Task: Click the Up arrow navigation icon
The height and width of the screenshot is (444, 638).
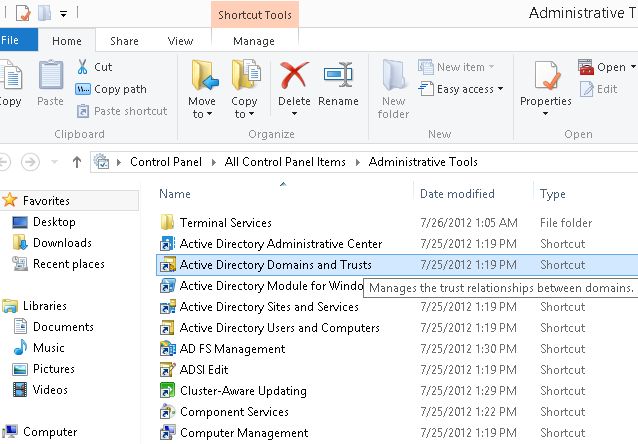Action: 77,162
